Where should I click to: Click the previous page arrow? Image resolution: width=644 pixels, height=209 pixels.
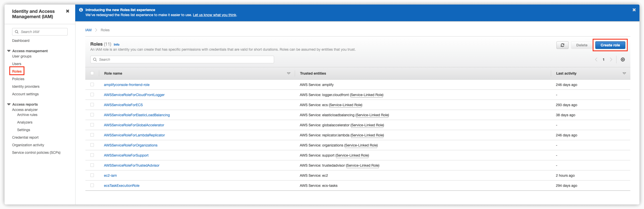coord(596,59)
